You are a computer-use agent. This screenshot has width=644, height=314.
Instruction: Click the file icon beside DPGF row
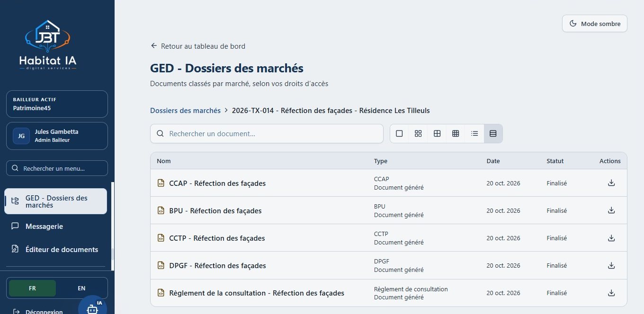click(x=161, y=265)
